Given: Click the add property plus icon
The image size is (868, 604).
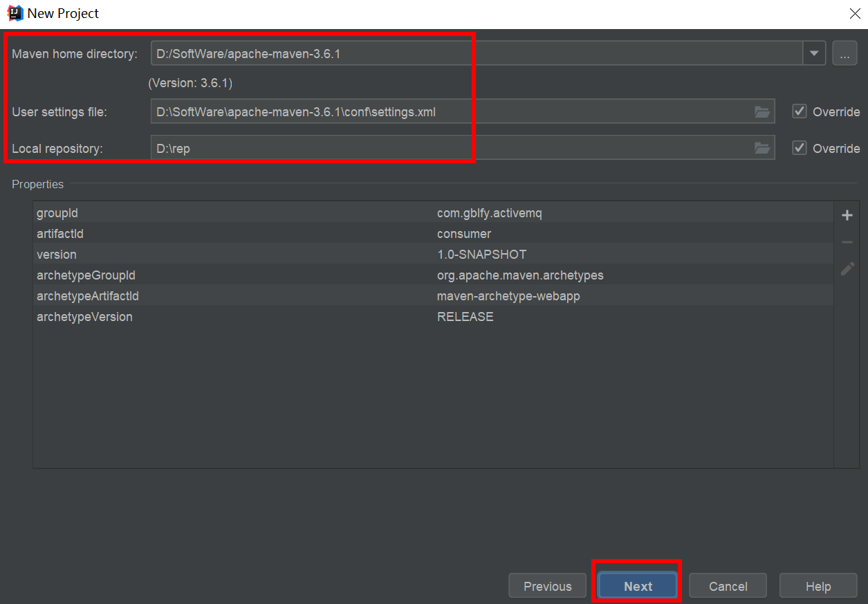Looking at the screenshot, I should 847,215.
